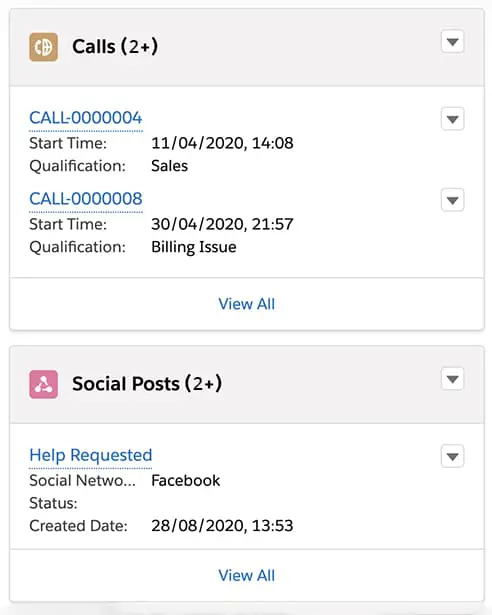The width and height of the screenshot is (492, 615).
Task: Open the CALL-0000008 record link
Action: (86, 199)
